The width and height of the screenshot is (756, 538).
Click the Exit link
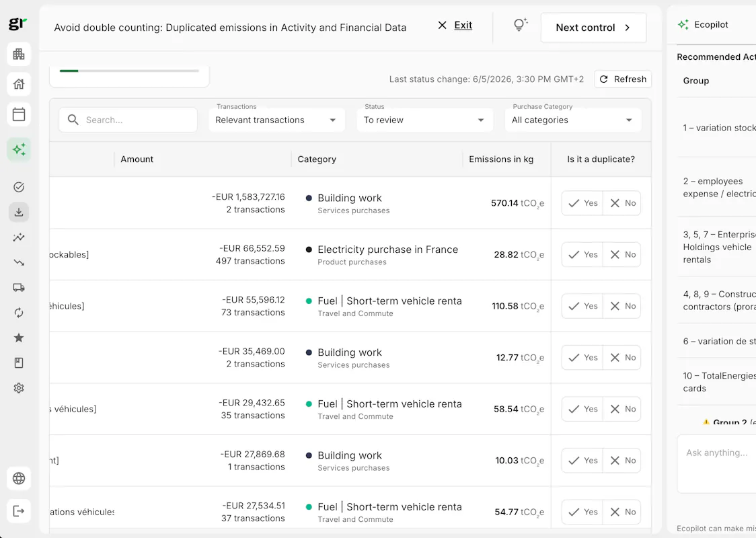point(463,25)
